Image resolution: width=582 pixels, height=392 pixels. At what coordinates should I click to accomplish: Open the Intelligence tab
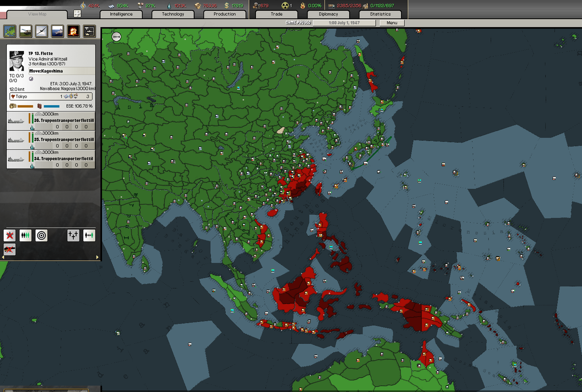(121, 14)
